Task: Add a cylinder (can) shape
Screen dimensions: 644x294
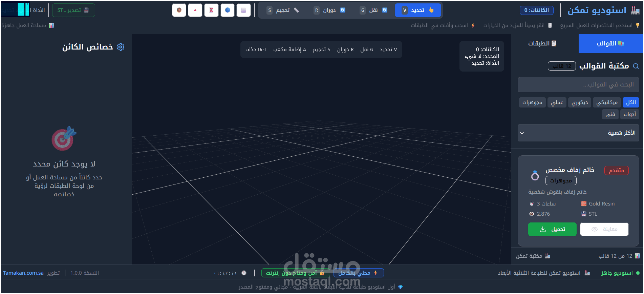Action: (211, 10)
